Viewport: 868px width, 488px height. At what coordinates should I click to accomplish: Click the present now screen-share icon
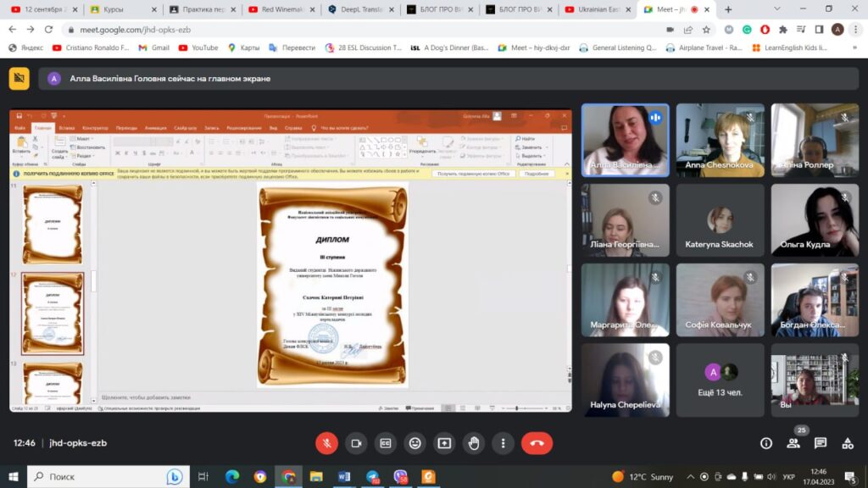click(x=444, y=443)
